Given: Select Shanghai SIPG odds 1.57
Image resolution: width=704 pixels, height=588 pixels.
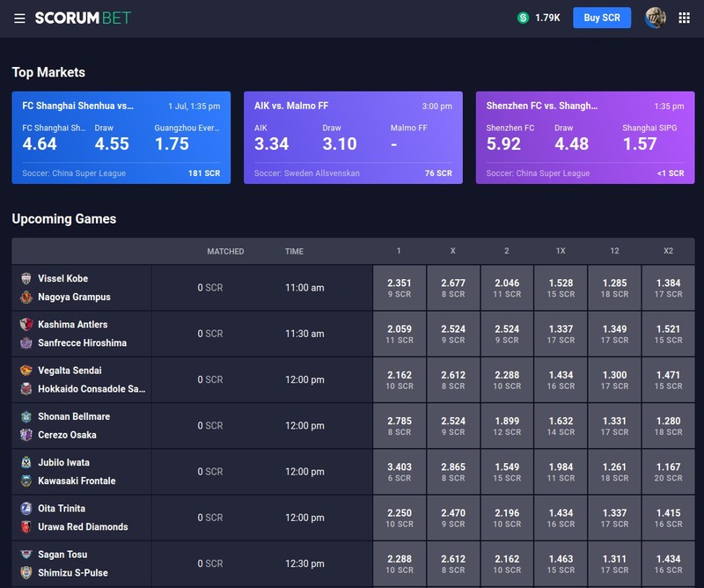Looking at the screenshot, I should click(640, 143).
